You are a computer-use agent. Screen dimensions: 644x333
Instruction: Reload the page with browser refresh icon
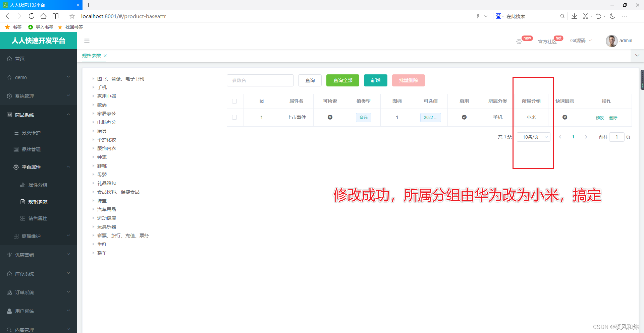tap(31, 16)
